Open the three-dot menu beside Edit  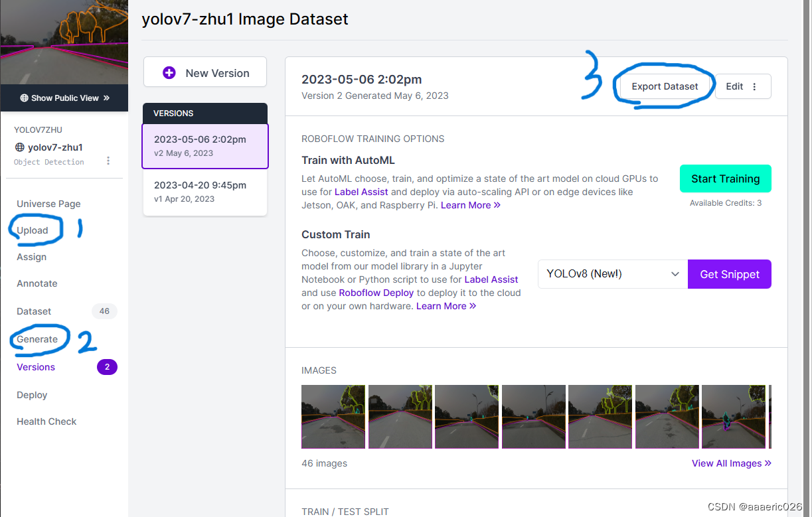[x=754, y=86]
